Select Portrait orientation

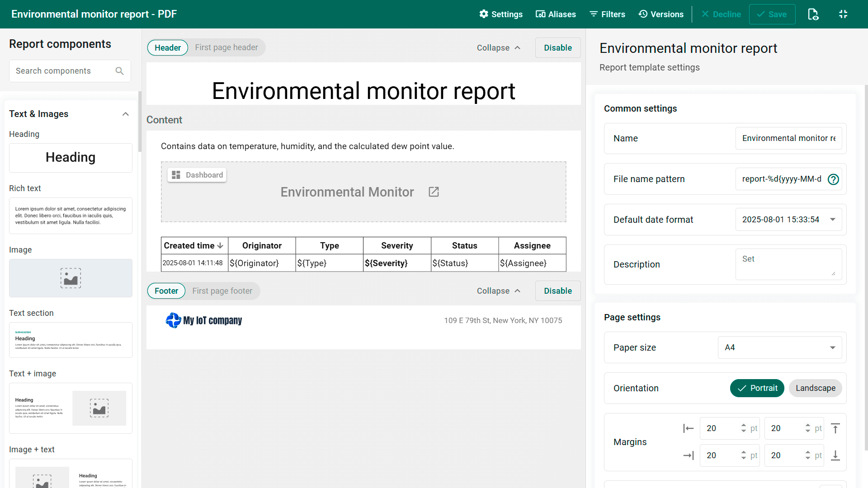point(757,388)
